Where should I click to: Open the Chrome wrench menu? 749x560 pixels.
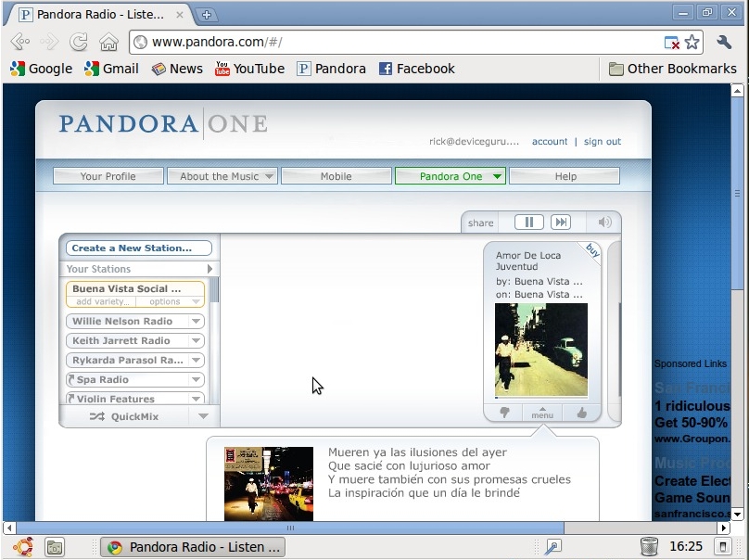tap(724, 42)
